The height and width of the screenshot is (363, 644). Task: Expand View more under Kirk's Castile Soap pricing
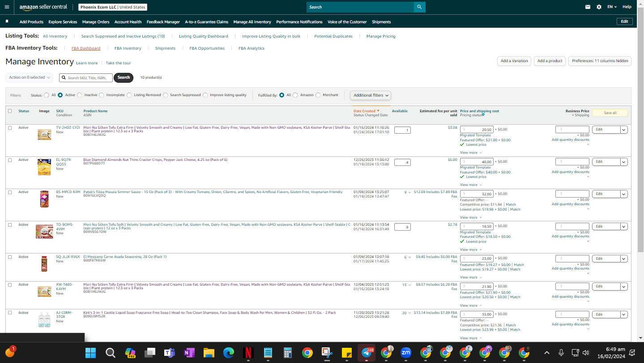click(x=471, y=338)
